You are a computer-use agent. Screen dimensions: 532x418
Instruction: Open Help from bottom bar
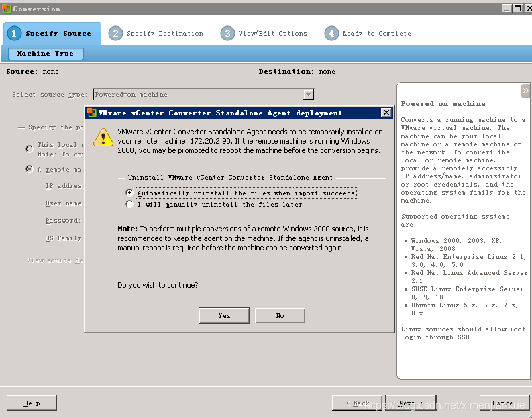click(x=32, y=403)
